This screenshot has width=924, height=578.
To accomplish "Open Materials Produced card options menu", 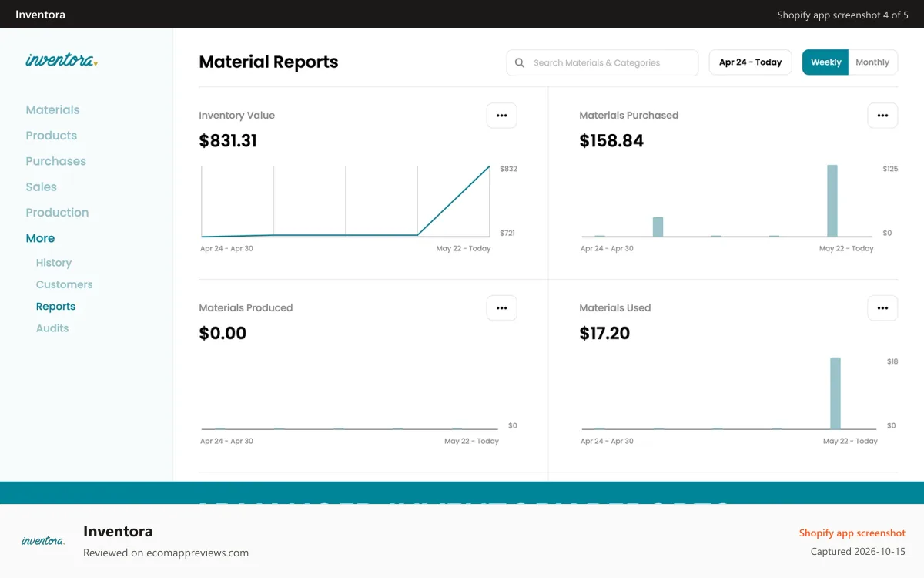I will [x=502, y=308].
